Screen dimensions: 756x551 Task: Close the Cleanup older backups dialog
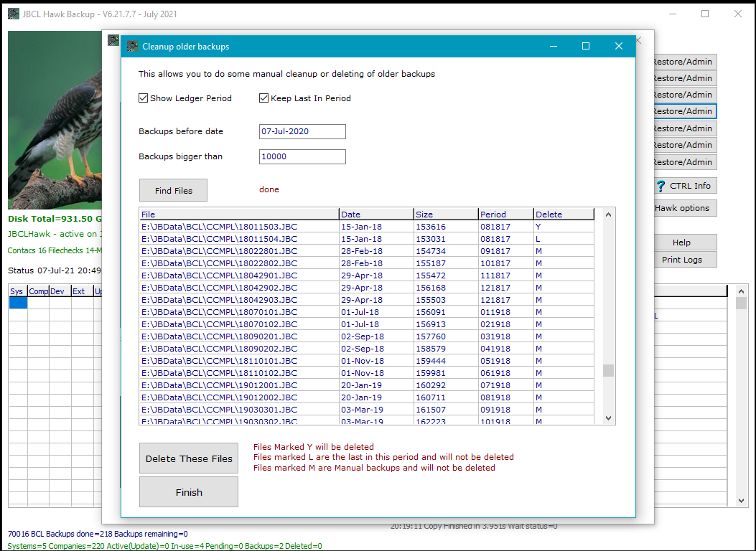(x=619, y=47)
